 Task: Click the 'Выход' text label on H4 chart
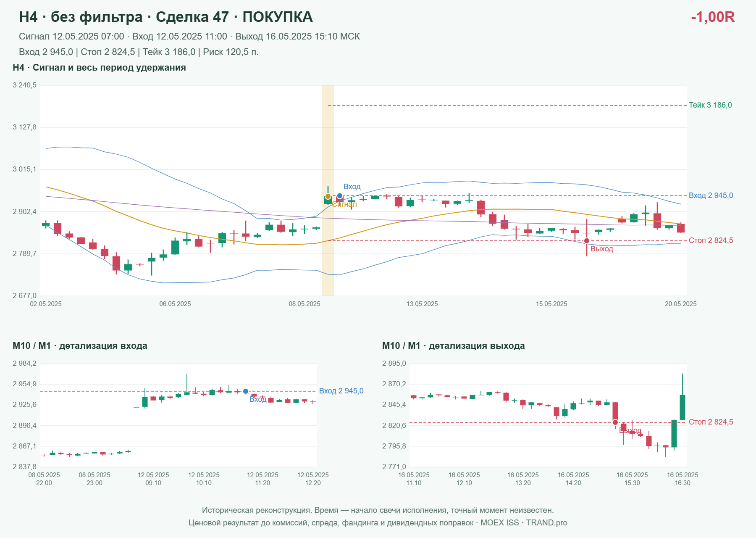(x=602, y=249)
